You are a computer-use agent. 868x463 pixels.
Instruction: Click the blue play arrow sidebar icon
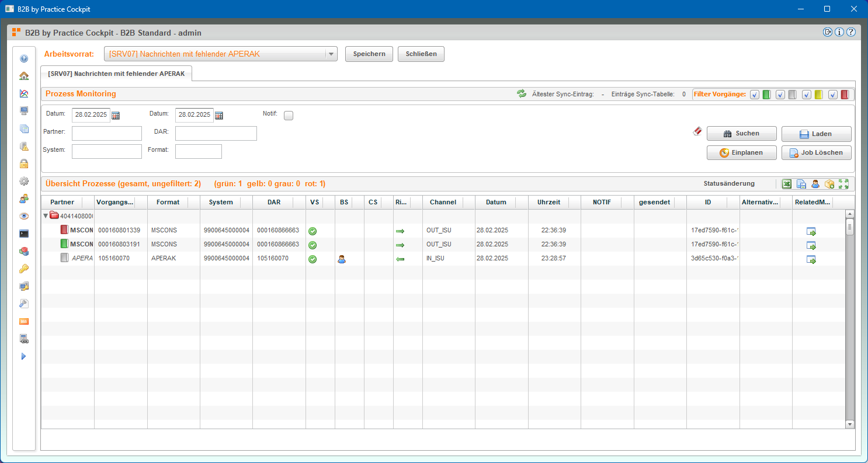tap(24, 356)
